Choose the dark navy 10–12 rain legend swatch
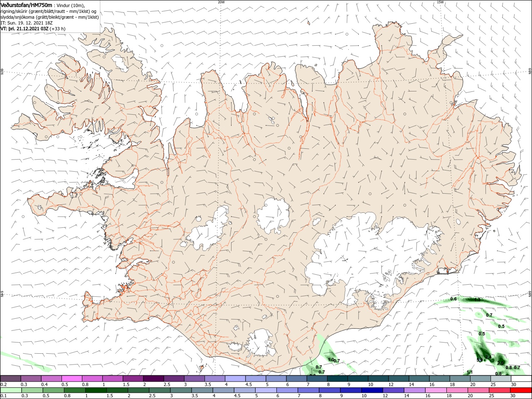This screenshot has width=532, height=399. coord(372,390)
